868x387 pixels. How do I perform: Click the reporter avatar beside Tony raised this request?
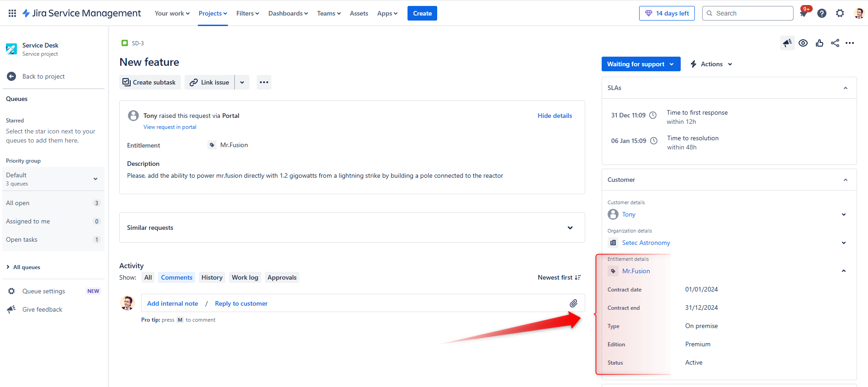[133, 116]
